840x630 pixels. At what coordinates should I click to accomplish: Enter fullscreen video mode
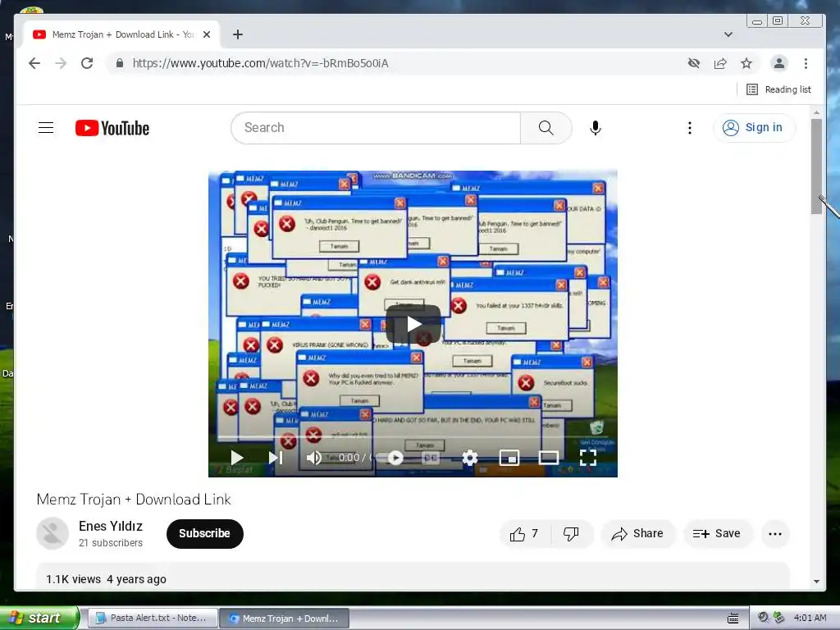click(x=587, y=458)
